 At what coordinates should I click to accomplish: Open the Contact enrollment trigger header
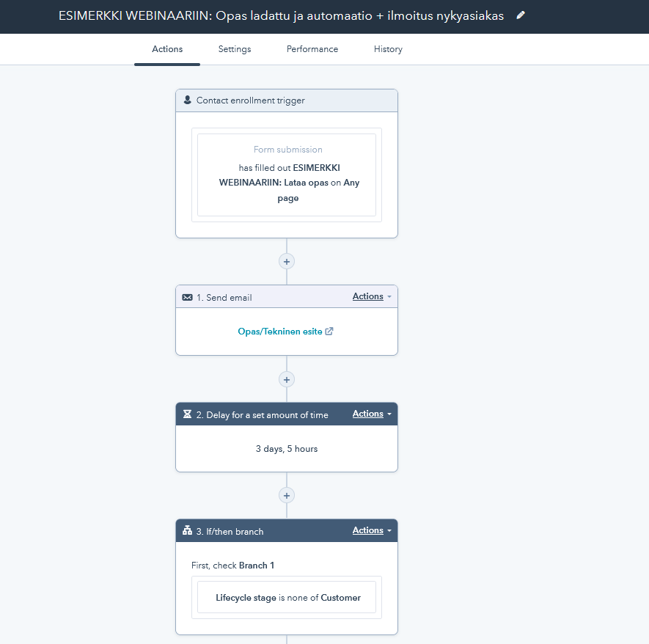click(x=287, y=100)
